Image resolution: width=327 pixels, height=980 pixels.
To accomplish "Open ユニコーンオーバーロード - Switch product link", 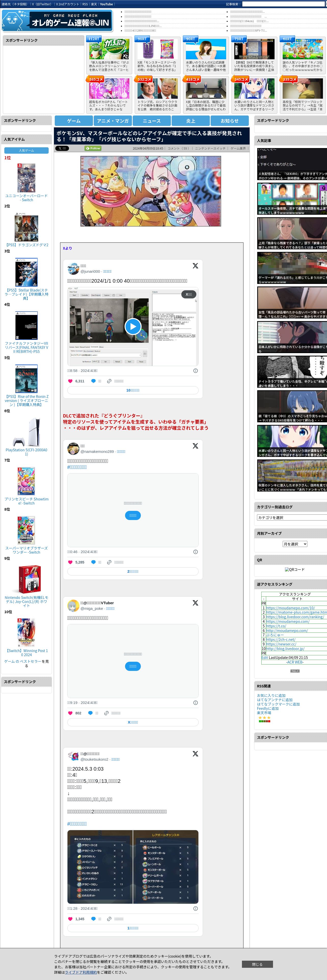I will click(x=26, y=198).
